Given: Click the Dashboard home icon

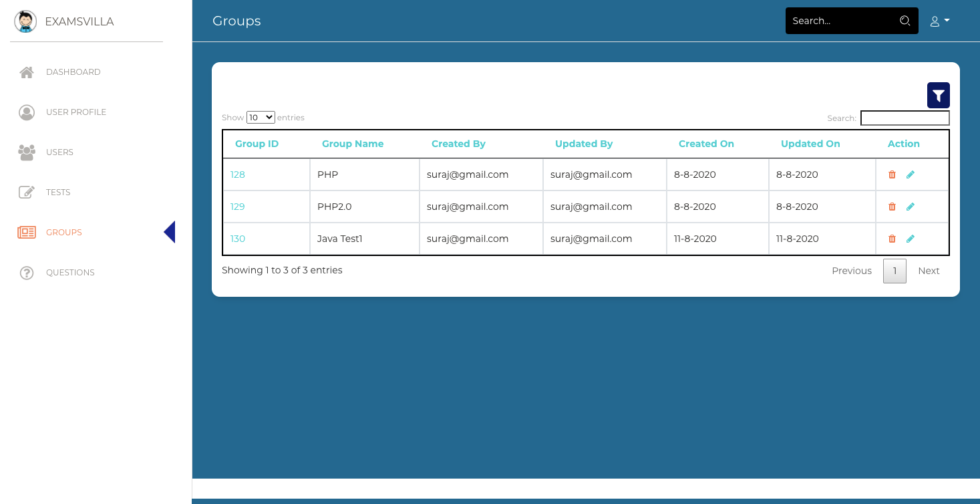Looking at the screenshot, I should (x=27, y=72).
